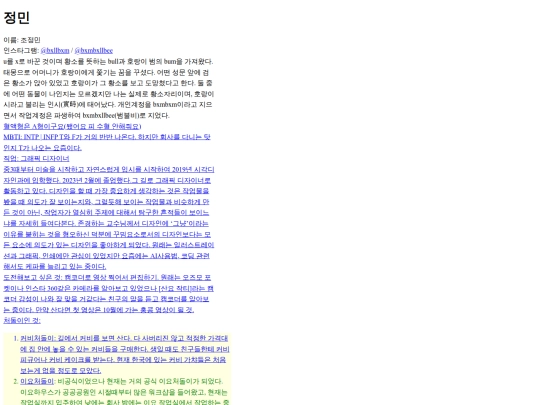
Task: Click the line beginning 태몽으로 어머니가
Action: [106, 72]
